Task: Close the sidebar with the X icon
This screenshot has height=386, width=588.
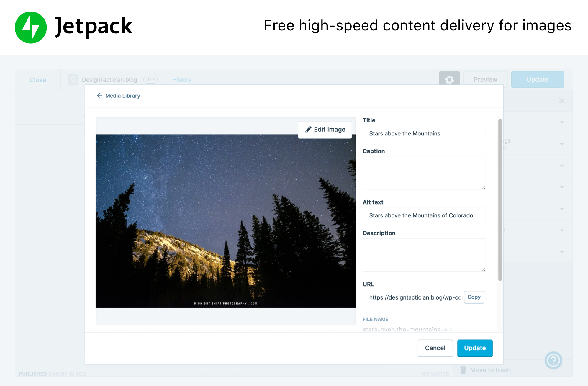Action: (x=562, y=101)
